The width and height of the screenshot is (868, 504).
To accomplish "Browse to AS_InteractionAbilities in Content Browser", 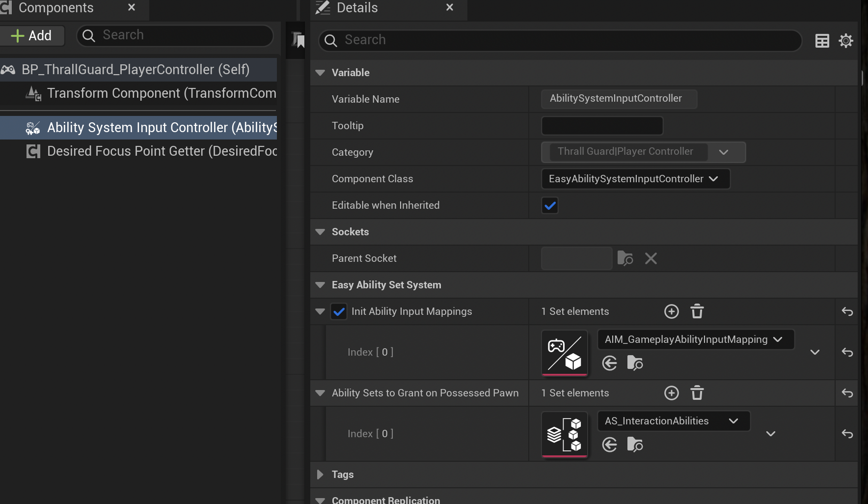I will [635, 445].
